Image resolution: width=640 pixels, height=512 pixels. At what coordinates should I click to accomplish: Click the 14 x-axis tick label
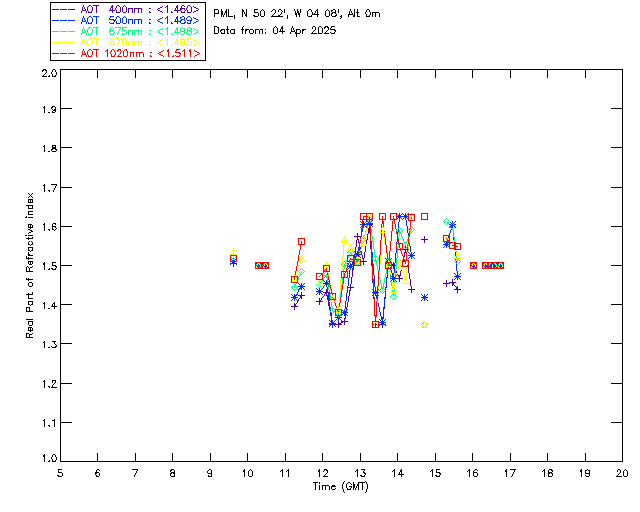(398, 473)
